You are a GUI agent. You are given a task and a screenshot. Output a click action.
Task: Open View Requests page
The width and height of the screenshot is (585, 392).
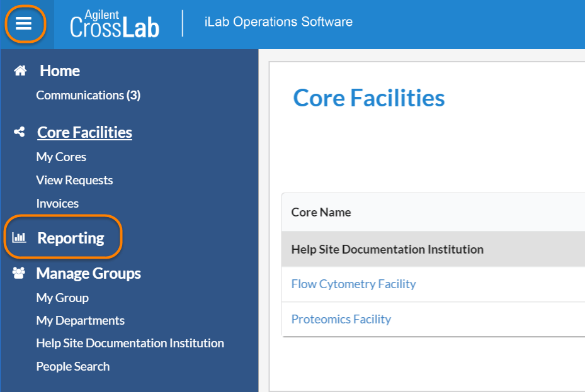tap(74, 180)
